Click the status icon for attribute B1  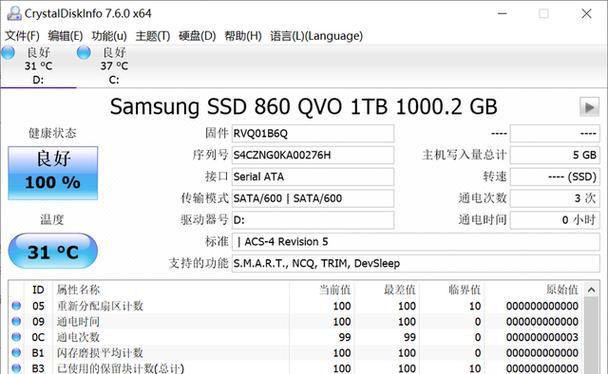click(16, 353)
